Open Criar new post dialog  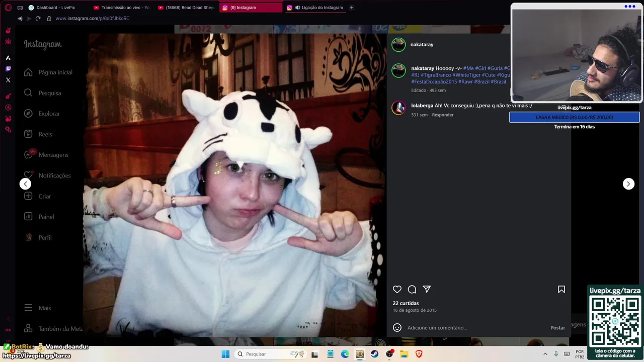pyautogui.click(x=39, y=196)
